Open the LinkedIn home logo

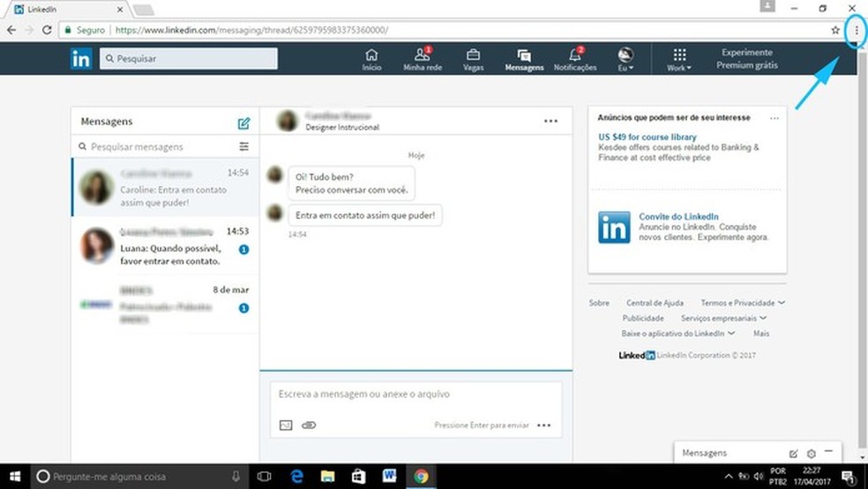coord(81,59)
